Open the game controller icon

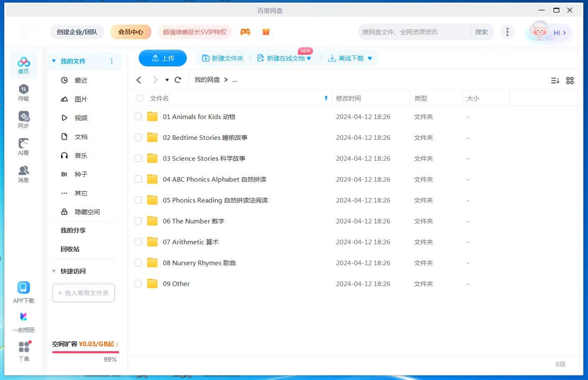pyautogui.click(x=245, y=32)
